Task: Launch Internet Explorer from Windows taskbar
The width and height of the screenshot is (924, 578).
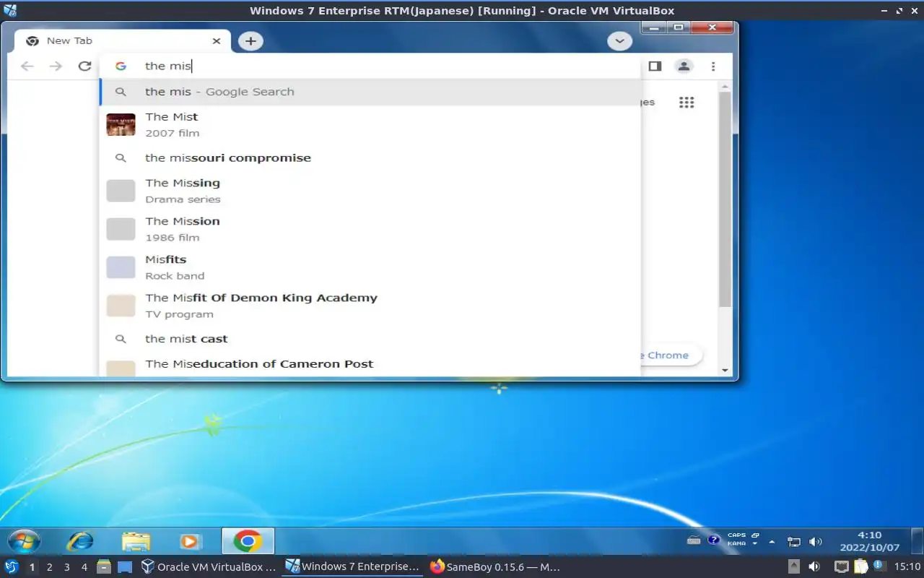Action: click(80, 541)
